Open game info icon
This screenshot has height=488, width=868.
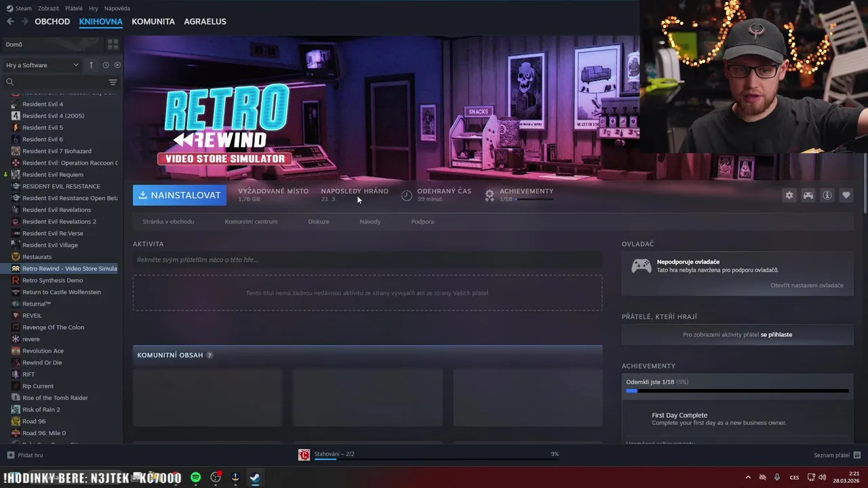tap(827, 195)
